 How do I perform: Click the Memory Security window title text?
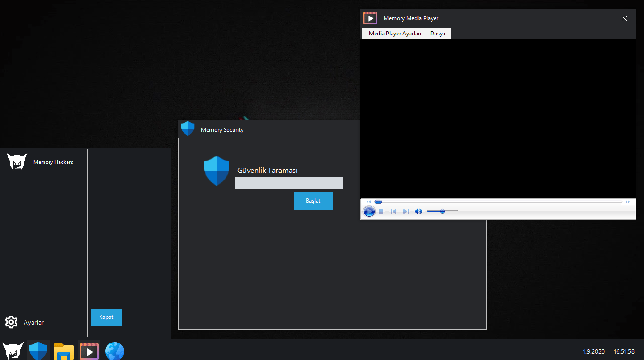(x=222, y=130)
